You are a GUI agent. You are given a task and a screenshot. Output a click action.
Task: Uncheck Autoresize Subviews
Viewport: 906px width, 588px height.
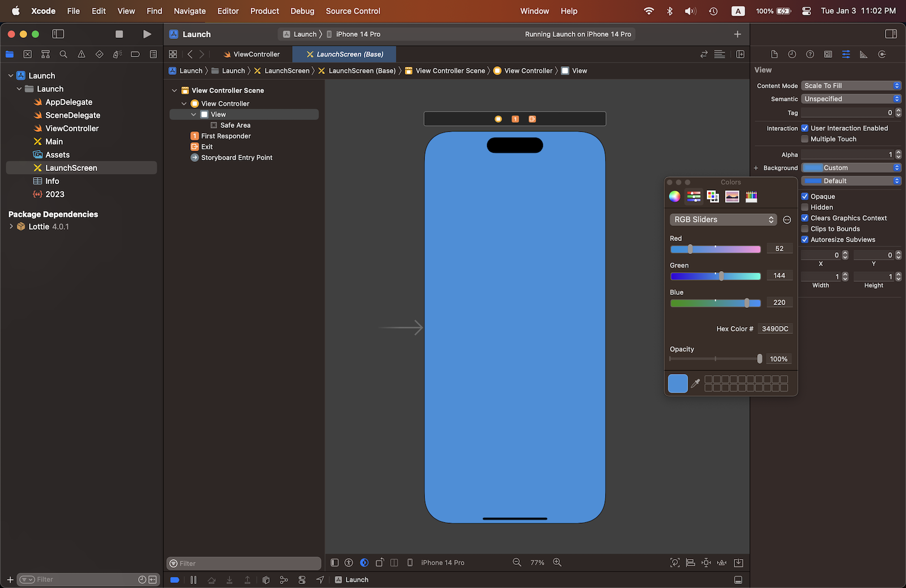[x=805, y=239]
